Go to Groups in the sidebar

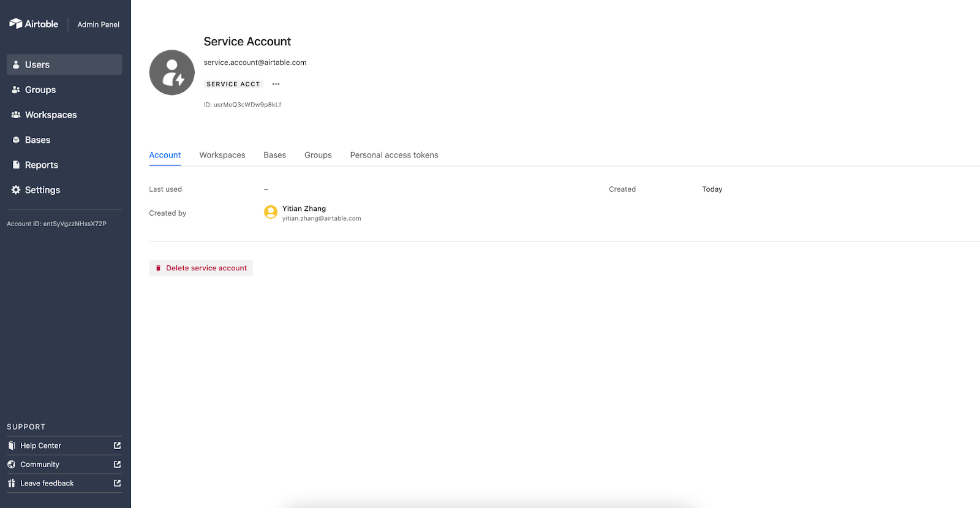pyautogui.click(x=64, y=89)
